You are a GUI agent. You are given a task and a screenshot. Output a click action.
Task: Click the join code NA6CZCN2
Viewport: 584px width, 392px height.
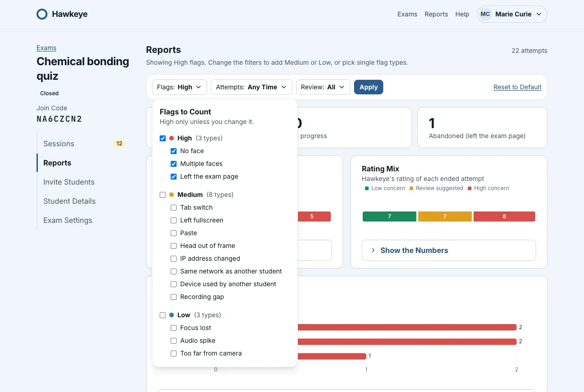59,119
